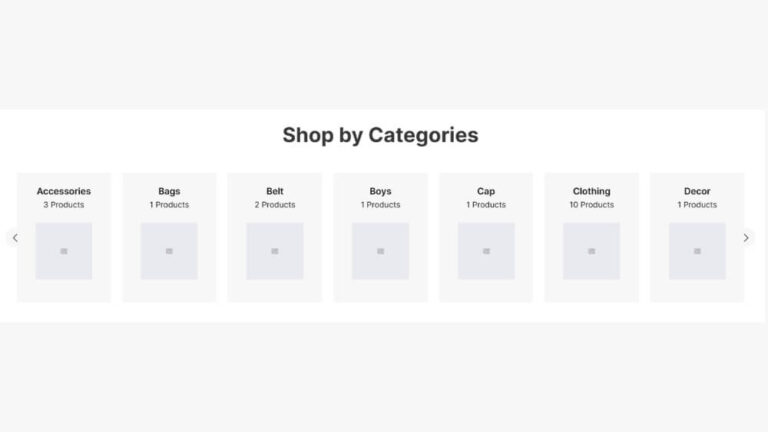Click the Accessories category image placeholder
Image resolution: width=768 pixels, height=432 pixels.
pos(64,251)
